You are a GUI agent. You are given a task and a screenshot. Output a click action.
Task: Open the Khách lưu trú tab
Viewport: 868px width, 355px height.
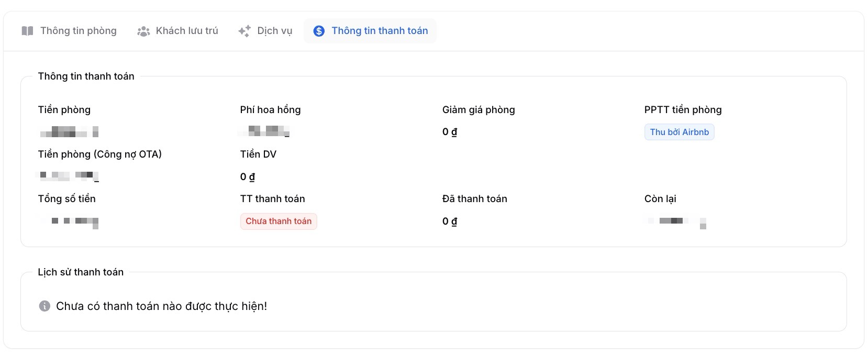pyautogui.click(x=186, y=31)
